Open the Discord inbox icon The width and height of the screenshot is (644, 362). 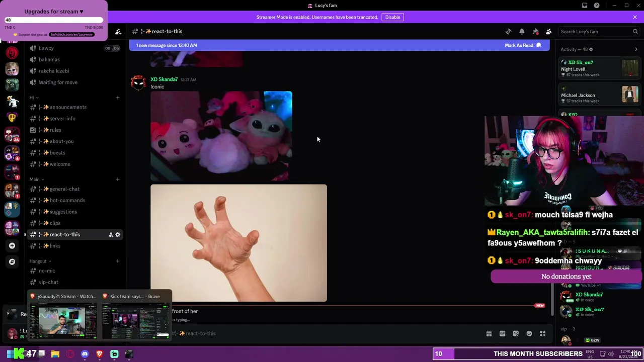(585, 6)
